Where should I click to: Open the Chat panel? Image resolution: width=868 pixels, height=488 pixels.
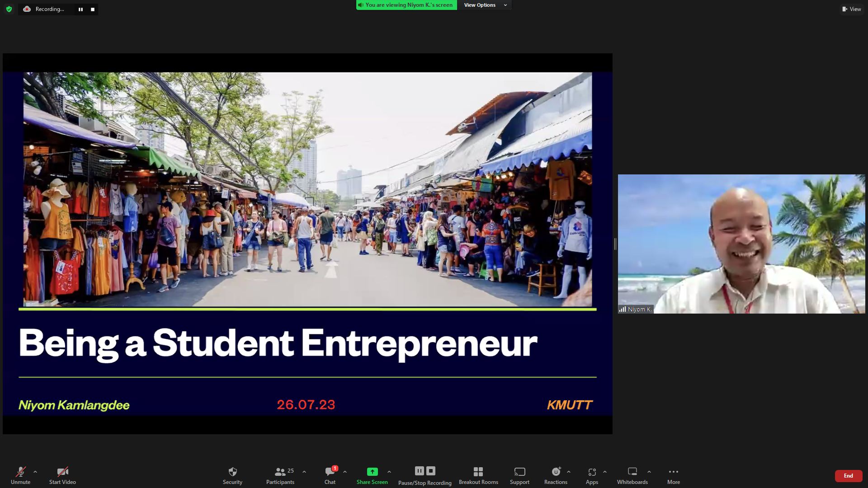coord(330,475)
